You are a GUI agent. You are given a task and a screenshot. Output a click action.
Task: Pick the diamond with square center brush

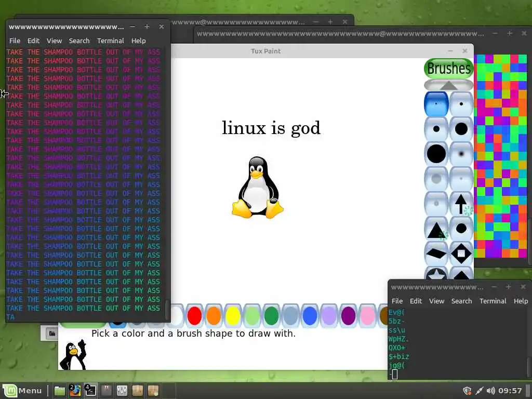pos(461,254)
